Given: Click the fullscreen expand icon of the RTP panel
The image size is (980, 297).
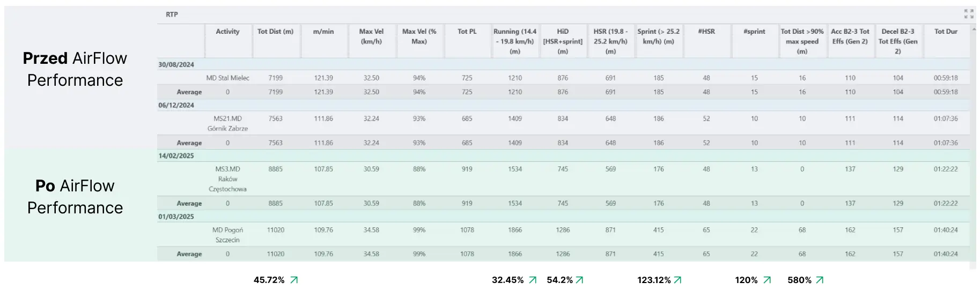Looking at the screenshot, I should click(968, 14).
